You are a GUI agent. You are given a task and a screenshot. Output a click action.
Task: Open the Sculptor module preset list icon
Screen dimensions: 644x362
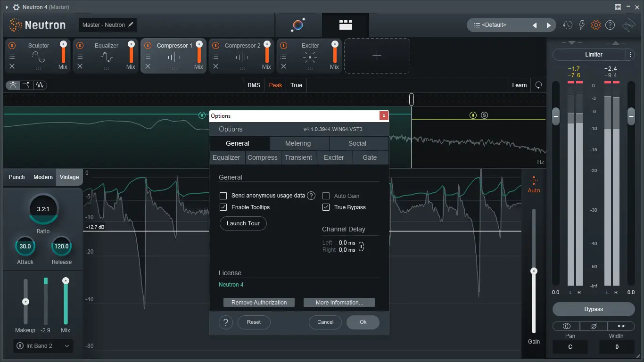[11, 57]
